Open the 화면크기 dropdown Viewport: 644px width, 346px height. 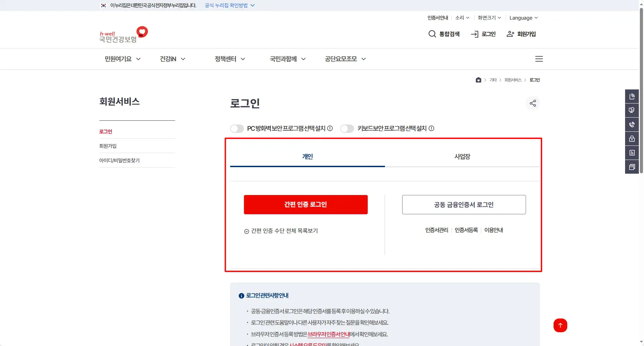(x=489, y=18)
